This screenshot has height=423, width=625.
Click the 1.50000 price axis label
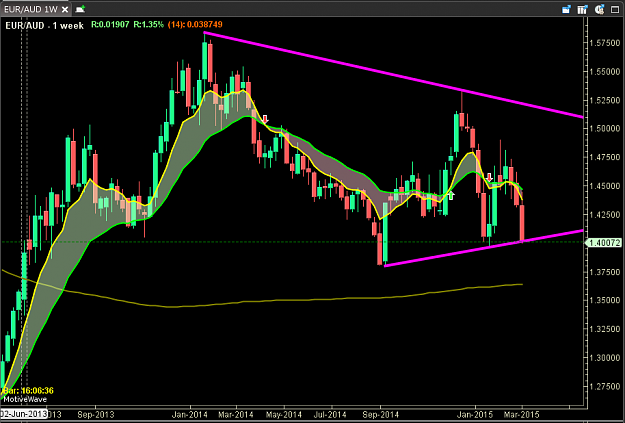tap(605, 128)
